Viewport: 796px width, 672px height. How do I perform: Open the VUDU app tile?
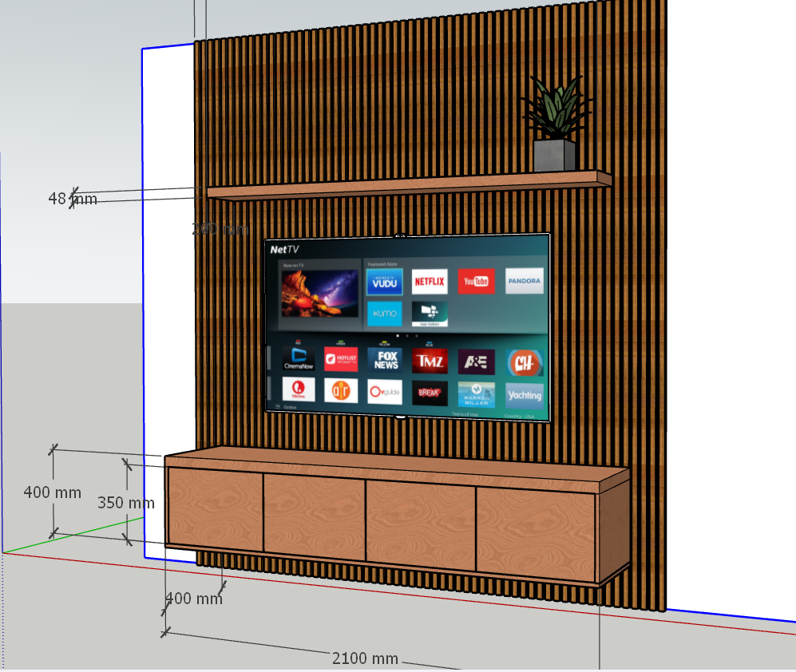pos(384,283)
